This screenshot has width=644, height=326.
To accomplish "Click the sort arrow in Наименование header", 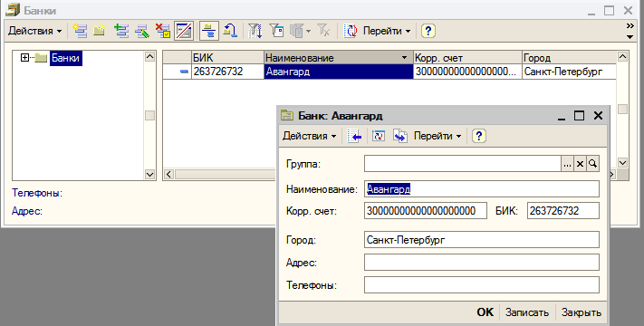I will 405,57.
